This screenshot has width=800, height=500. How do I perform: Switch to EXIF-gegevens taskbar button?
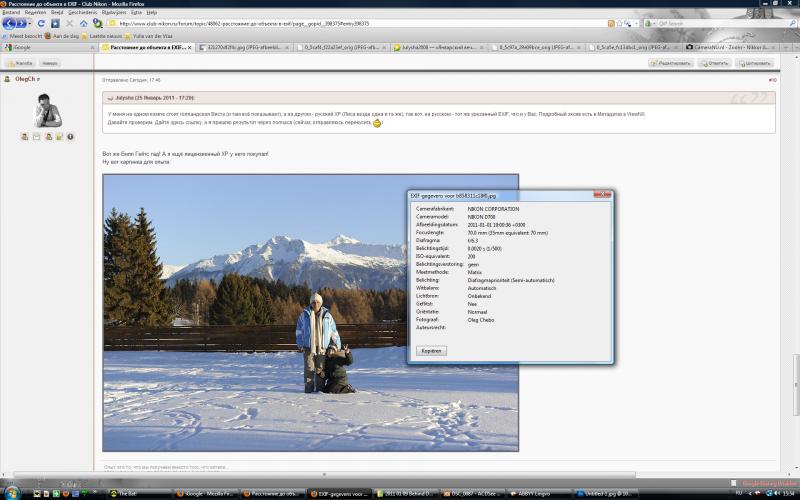tap(339, 494)
